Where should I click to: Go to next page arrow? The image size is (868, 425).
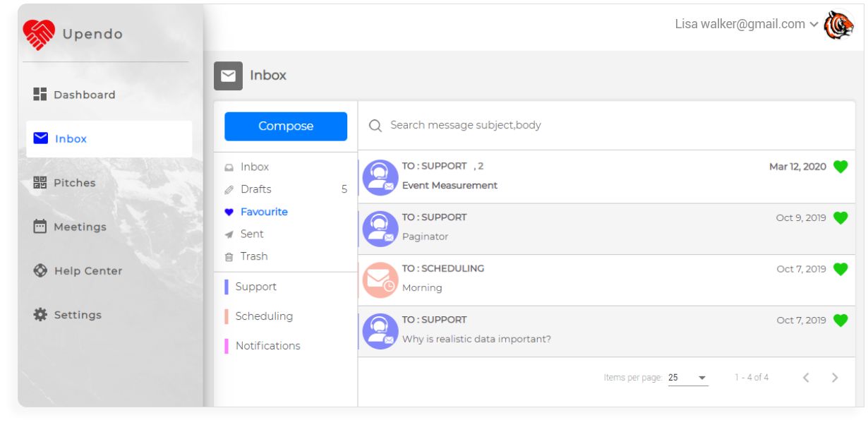pyautogui.click(x=835, y=378)
